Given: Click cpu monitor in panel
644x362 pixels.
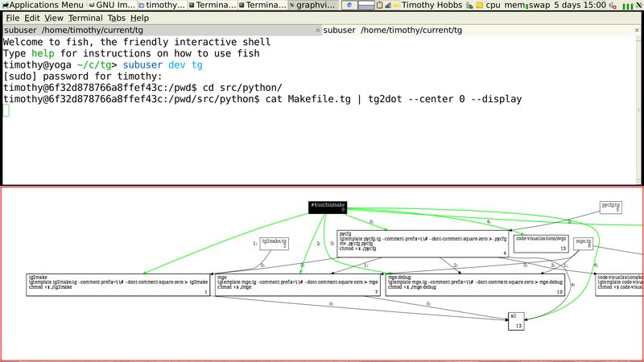Looking at the screenshot, I should 493,5.
